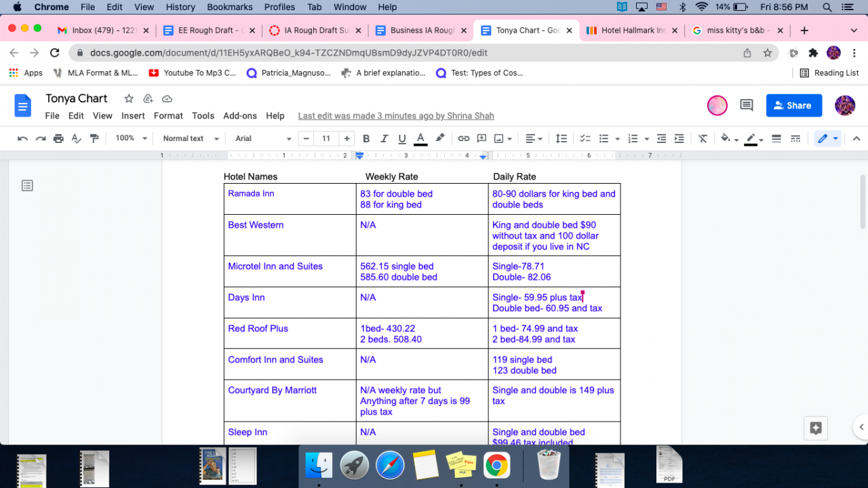Open a new Chrome tab
Image resolution: width=868 pixels, height=488 pixels.
point(804,30)
